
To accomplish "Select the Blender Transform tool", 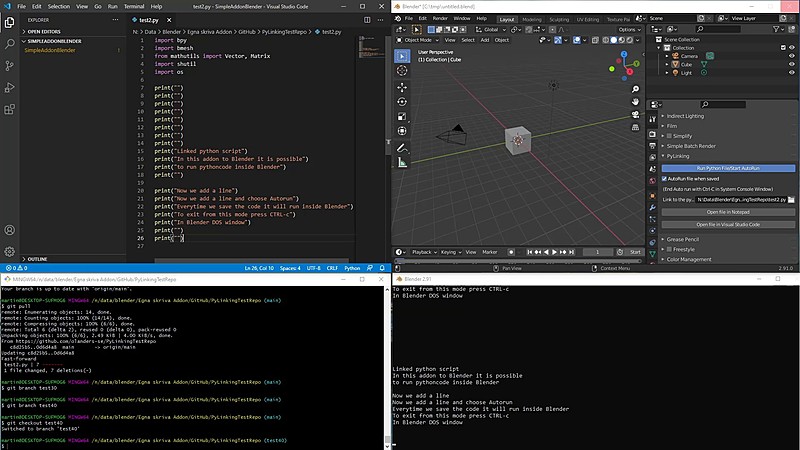I will 402,132.
